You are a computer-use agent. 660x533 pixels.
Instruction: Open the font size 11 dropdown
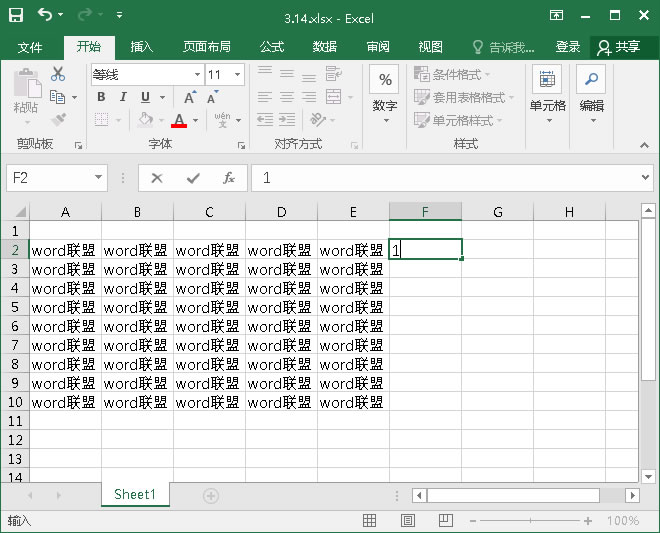click(237, 75)
